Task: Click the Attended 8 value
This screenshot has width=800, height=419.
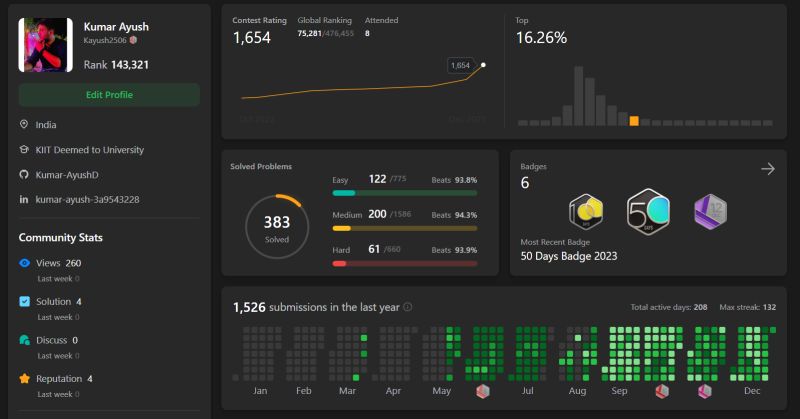Action: (367, 33)
